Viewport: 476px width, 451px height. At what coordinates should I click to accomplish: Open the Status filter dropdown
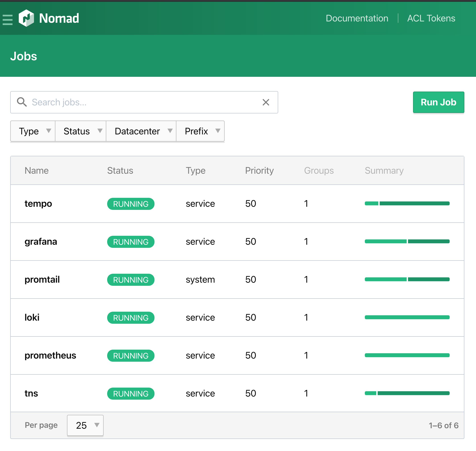pos(81,131)
